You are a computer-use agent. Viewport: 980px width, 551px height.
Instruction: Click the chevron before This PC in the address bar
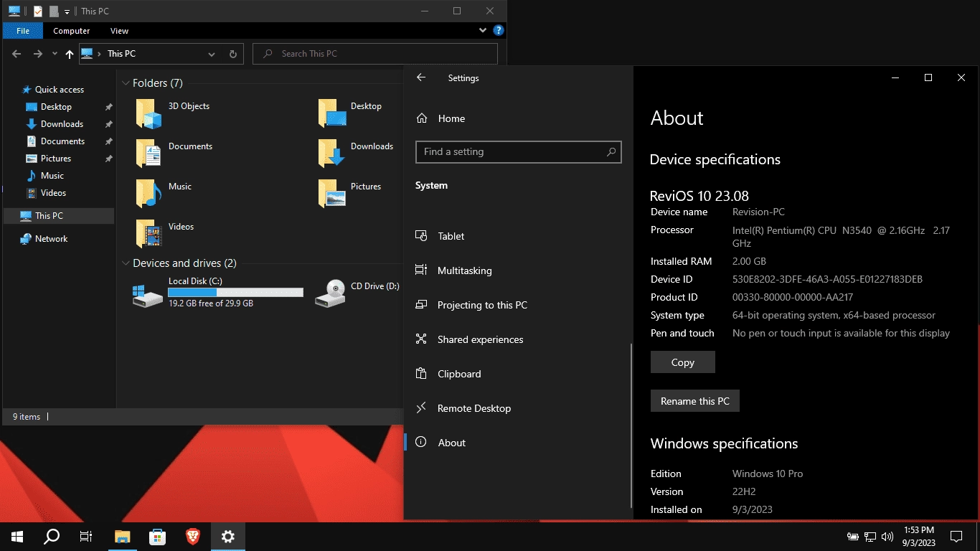100,54
